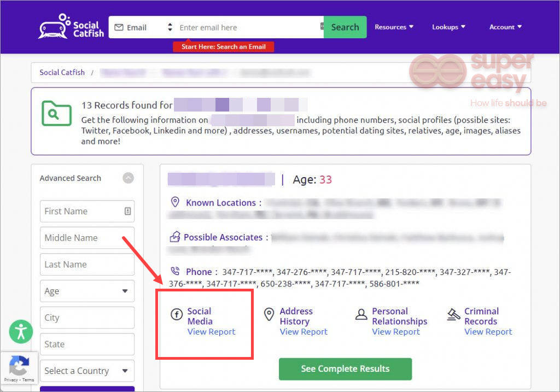Open View Report under Social Media
The width and height of the screenshot is (560, 392).
[x=212, y=332]
